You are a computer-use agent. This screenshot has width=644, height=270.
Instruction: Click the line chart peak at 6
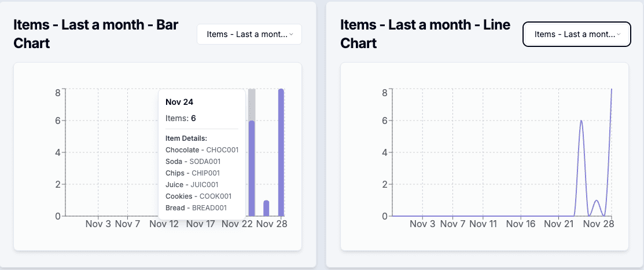click(x=581, y=121)
